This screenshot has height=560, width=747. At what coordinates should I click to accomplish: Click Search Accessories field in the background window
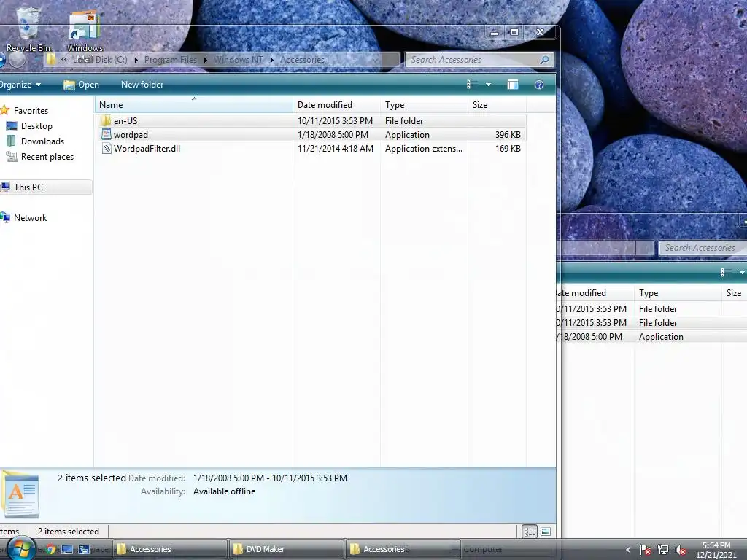pyautogui.click(x=703, y=248)
